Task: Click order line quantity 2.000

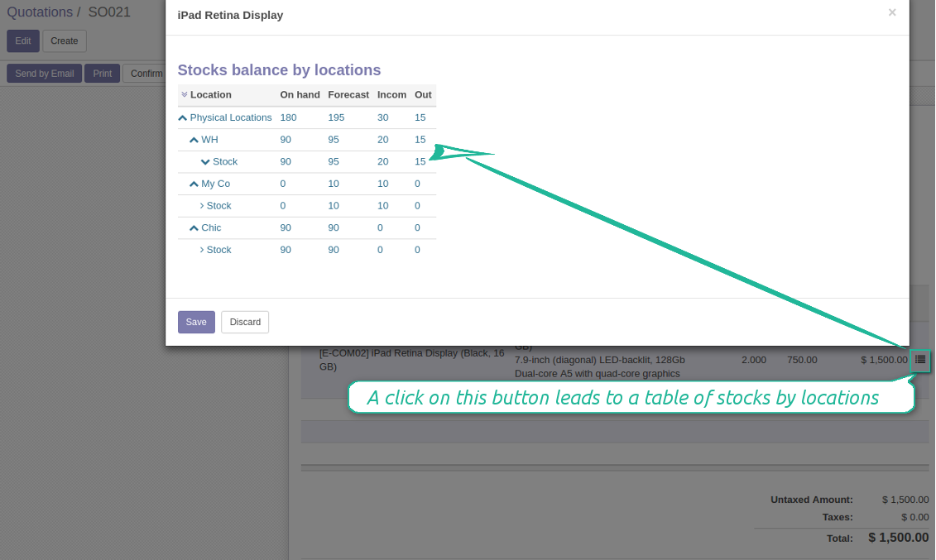Action: (x=753, y=360)
